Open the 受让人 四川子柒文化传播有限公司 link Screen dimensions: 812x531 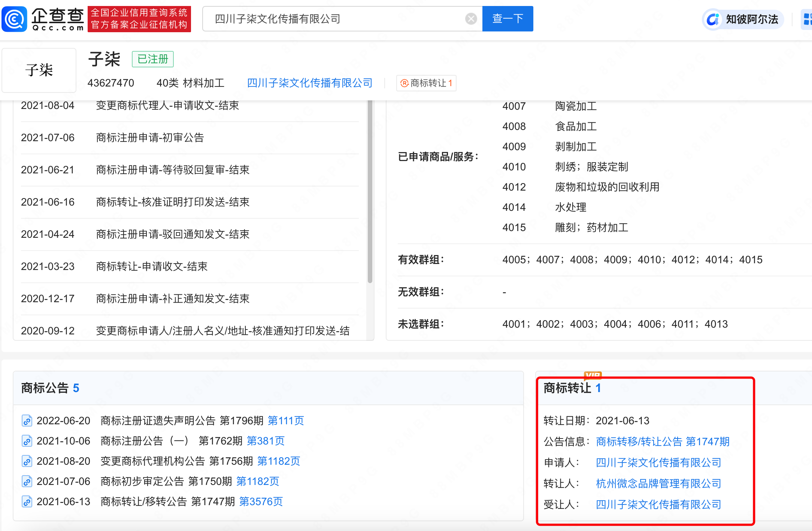coord(658,505)
